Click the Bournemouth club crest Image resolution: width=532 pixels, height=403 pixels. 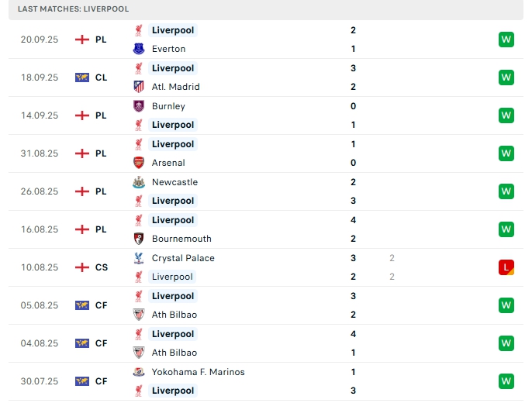point(139,239)
